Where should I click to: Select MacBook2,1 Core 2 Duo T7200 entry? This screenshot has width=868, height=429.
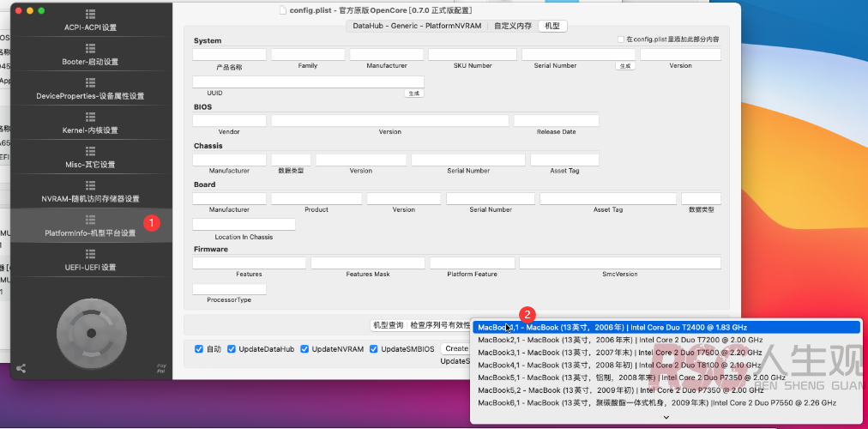(x=666, y=340)
